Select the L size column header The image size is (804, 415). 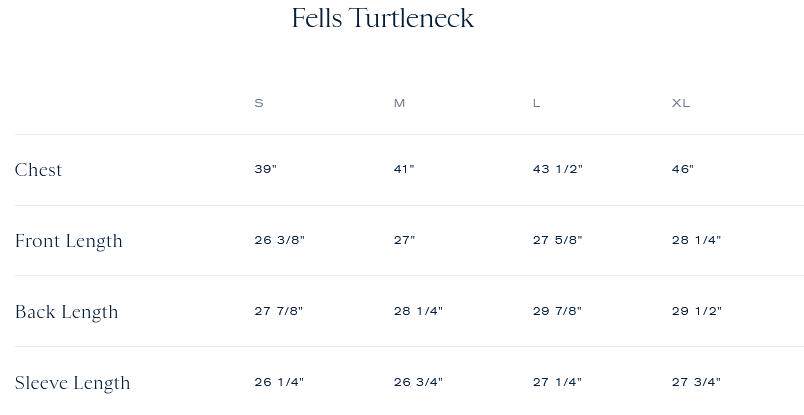click(536, 103)
